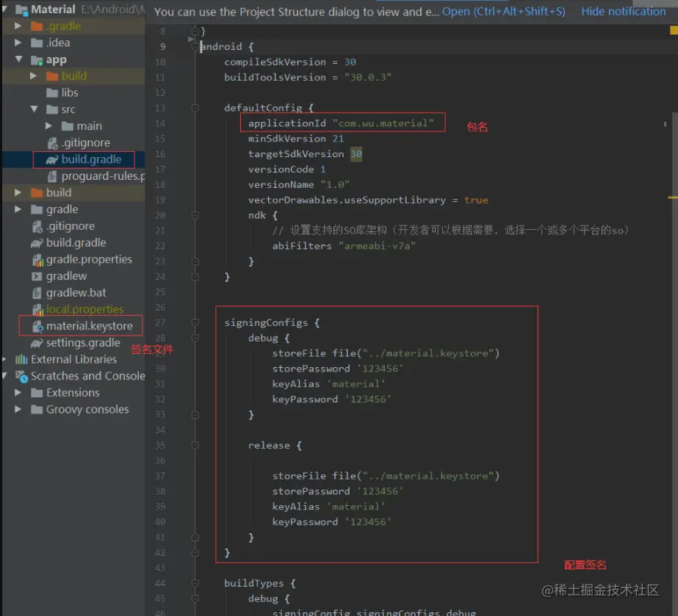Click the applicationId "com.wu.material" string
The height and width of the screenshot is (616, 678).
[x=383, y=123]
